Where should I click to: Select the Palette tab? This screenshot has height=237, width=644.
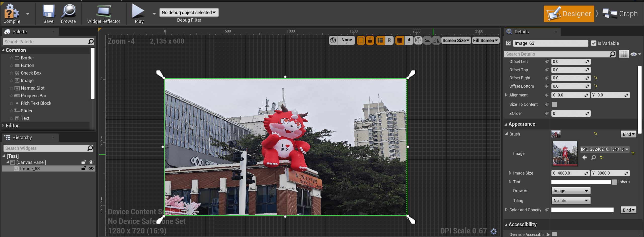30,31
